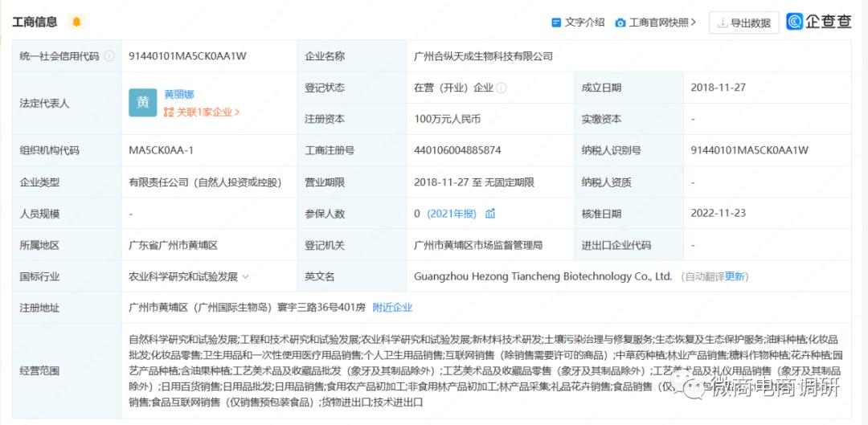Select registered capital 100万元人民币
The image size is (868, 425).
[x=448, y=119]
